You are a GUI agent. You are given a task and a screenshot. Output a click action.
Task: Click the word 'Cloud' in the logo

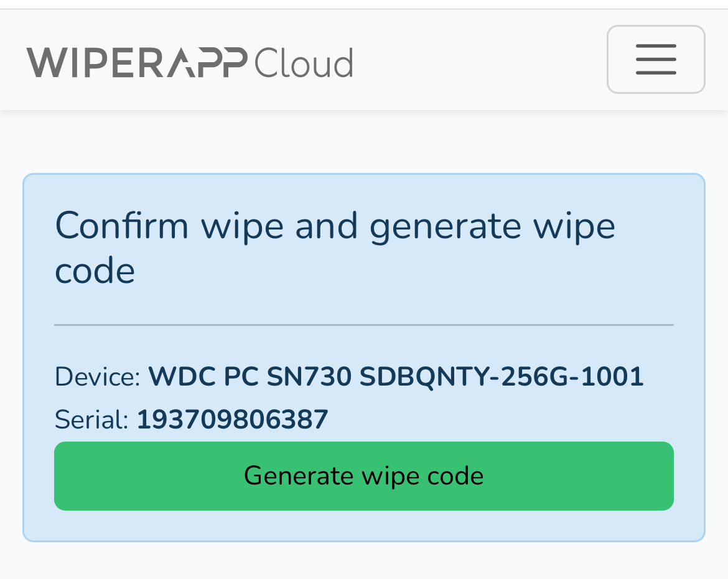tap(304, 63)
